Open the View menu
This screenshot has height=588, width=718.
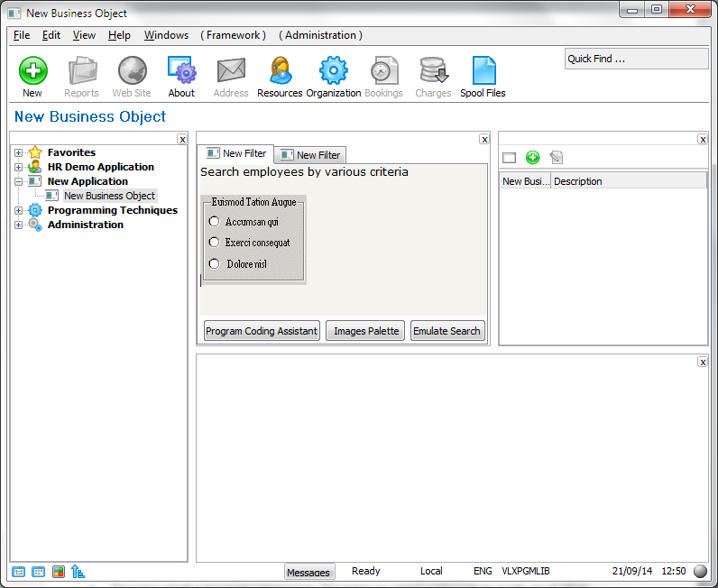click(x=84, y=35)
